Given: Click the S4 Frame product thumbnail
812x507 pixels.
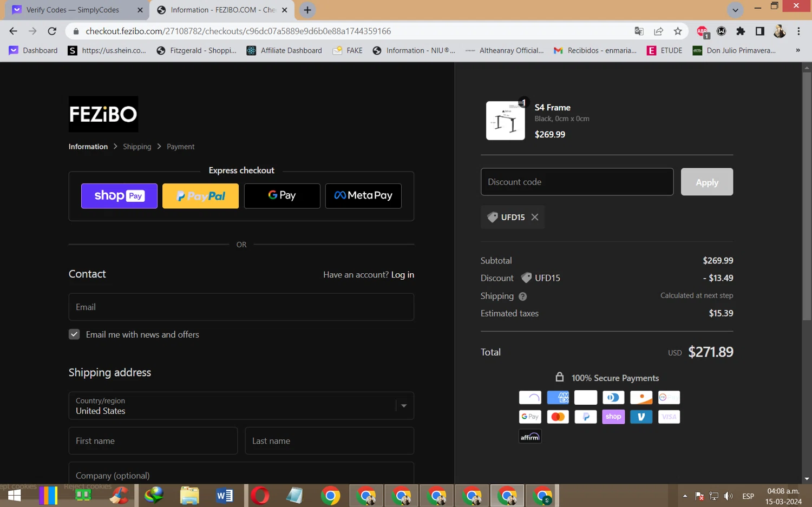Looking at the screenshot, I should (505, 121).
